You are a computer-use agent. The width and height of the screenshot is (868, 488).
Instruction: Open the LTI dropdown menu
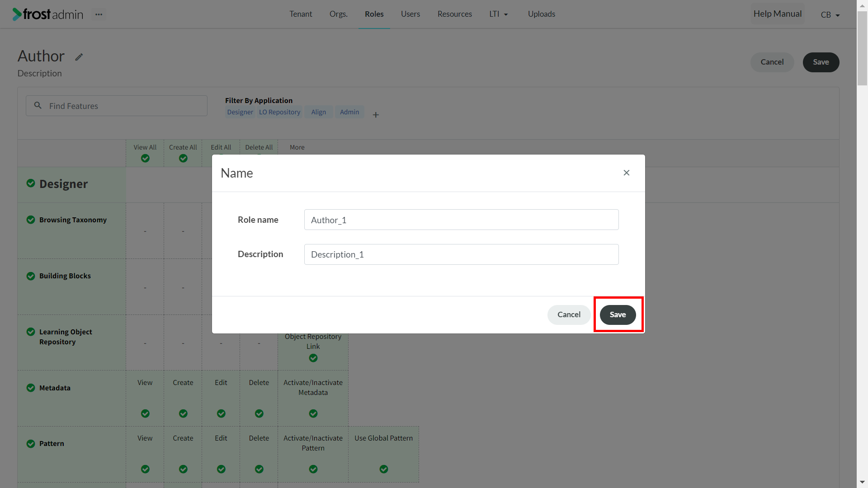click(499, 14)
